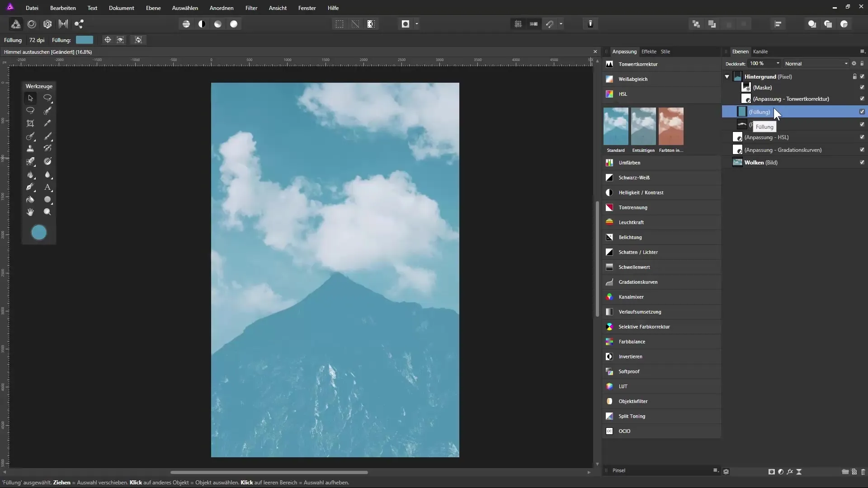
Task: Toggle visibility of the Tonwertkorrektur adjustment
Action: coord(862,99)
